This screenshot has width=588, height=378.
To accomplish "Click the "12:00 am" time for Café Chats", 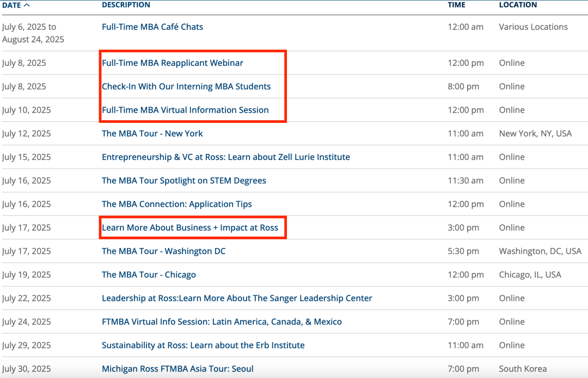I will [465, 27].
